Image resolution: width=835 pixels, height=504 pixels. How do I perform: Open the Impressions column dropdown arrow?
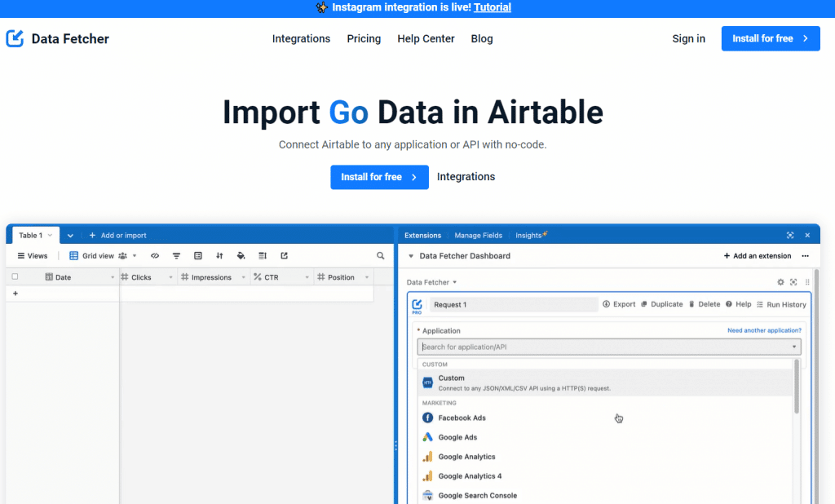(x=243, y=277)
